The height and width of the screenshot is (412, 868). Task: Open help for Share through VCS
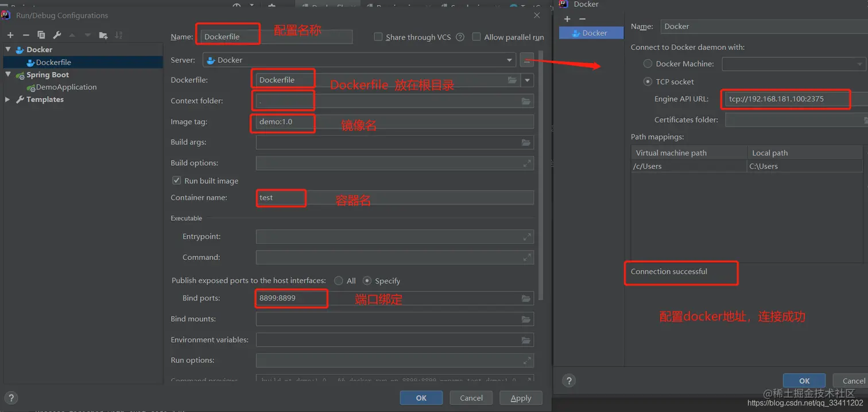point(460,37)
